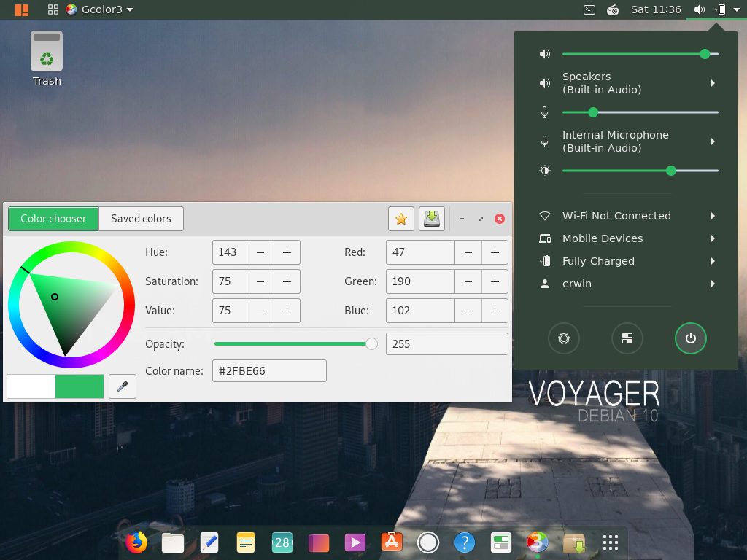Decrease the Green value
The height and width of the screenshot is (560, 747).
tap(468, 281)
